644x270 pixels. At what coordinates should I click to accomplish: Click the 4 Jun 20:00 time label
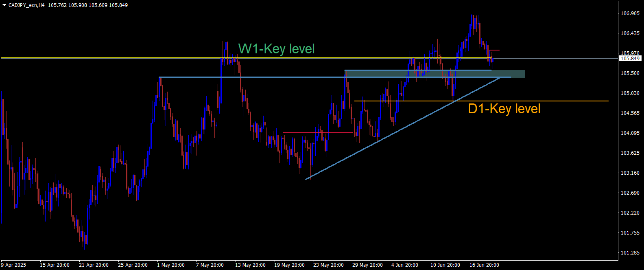[405, 265]
